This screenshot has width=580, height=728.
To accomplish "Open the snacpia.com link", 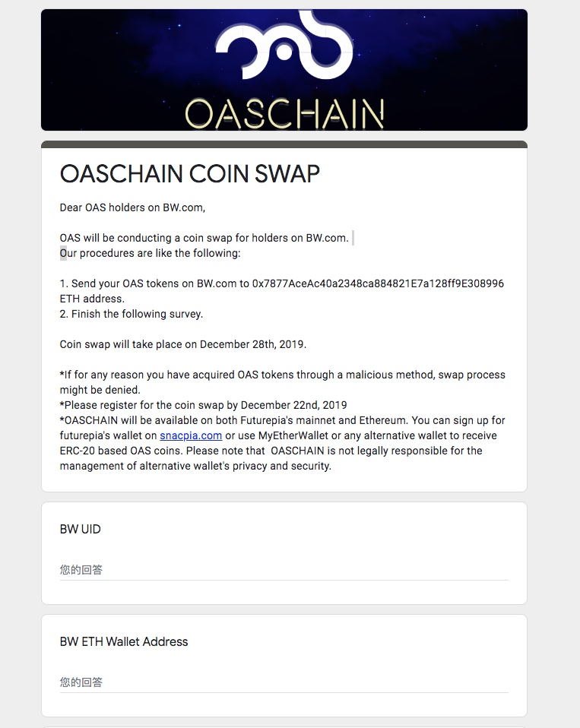I will (x=191, y=435).
